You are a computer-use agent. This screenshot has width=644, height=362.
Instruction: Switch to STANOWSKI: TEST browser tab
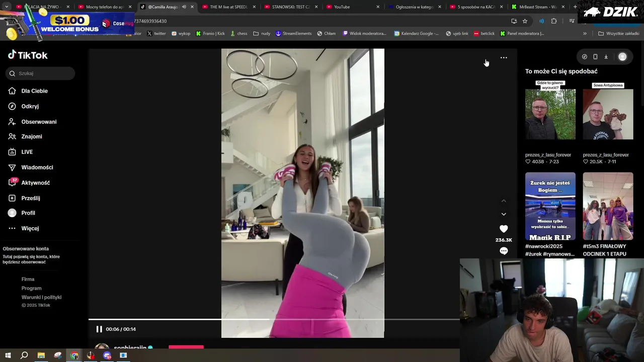tap(291, 7)
